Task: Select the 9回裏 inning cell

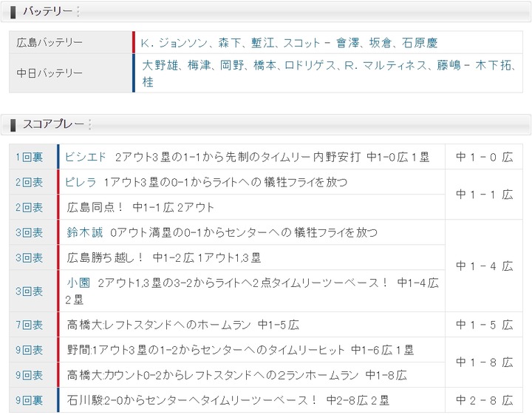Action: click(x=33, y=399)
